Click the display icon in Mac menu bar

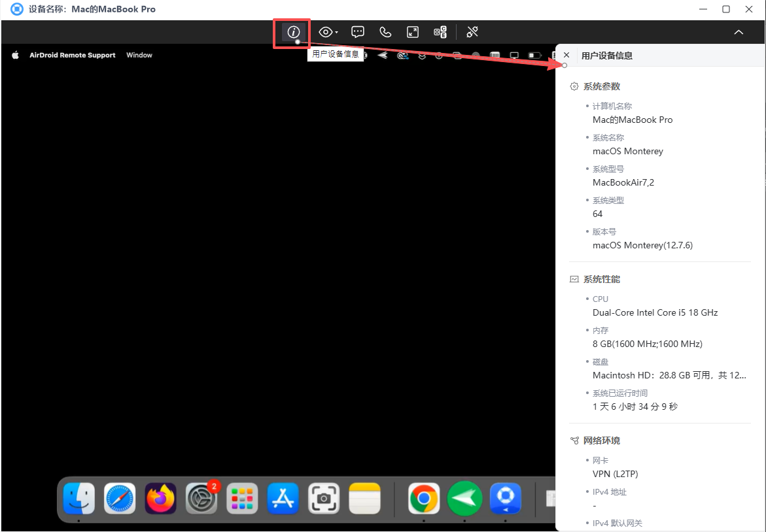(x=514, y=55)
